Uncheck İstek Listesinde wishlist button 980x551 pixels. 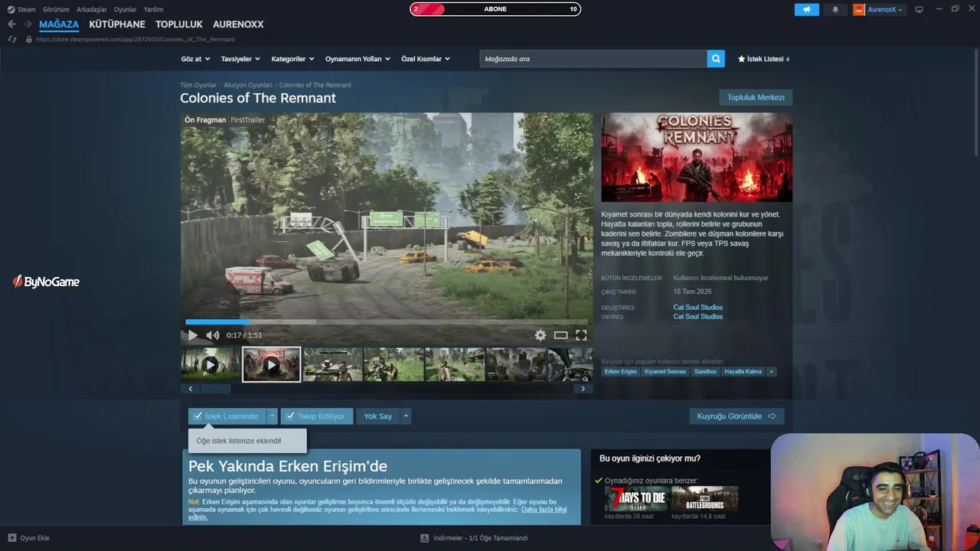pyautogui.click(x=227, y=416)
